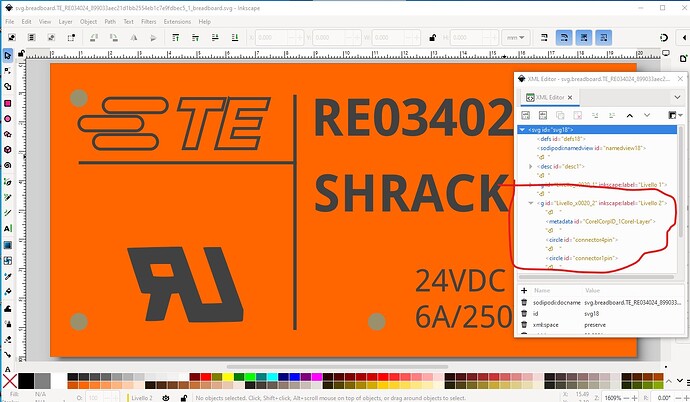Image resolution: width=690 pixels, height=402 pixels.
Task: Click the Deselect toolbar icon
Action: click(x=51, y=37)
